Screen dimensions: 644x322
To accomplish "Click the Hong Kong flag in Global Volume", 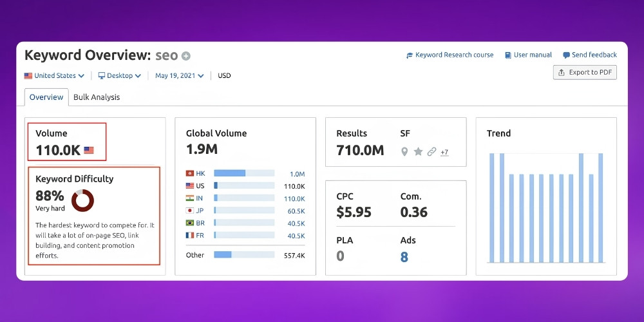I will pyautogui.click(x=190, y=173).
